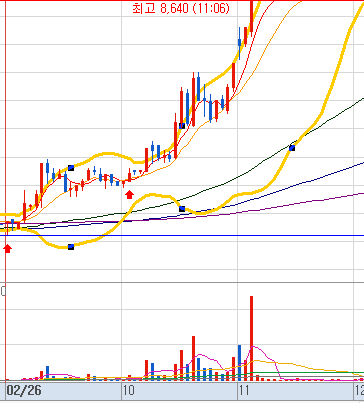The width and height of the screenshot is (364, 403).
Task: Click square marker on yellow band touching navy line
Action: (182, 209)
